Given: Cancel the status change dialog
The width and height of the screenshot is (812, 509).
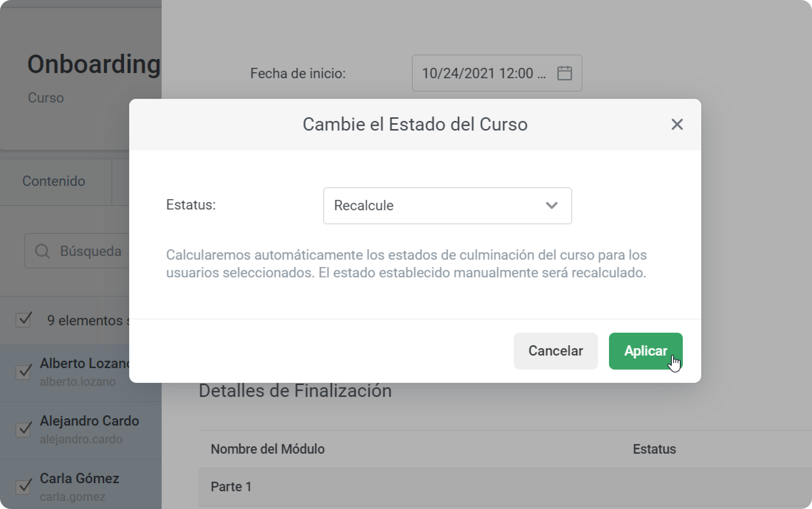Looking at the screenshot, I should pos(555,351).
